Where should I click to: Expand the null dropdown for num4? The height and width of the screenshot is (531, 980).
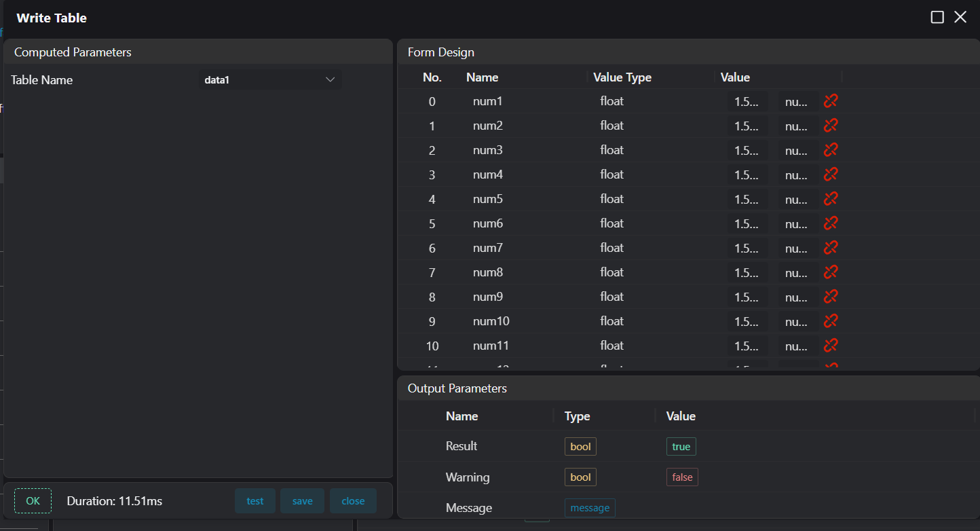tap(797, 175)
